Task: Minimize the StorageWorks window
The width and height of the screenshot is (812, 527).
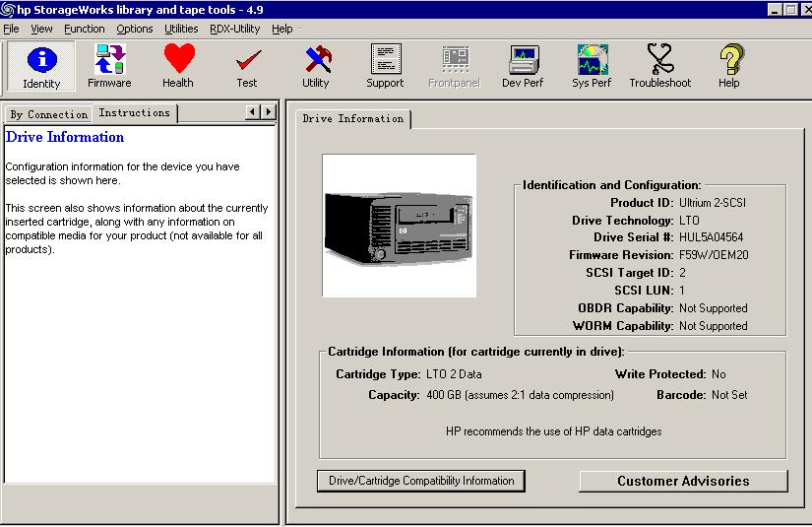Action: point(775,9)
